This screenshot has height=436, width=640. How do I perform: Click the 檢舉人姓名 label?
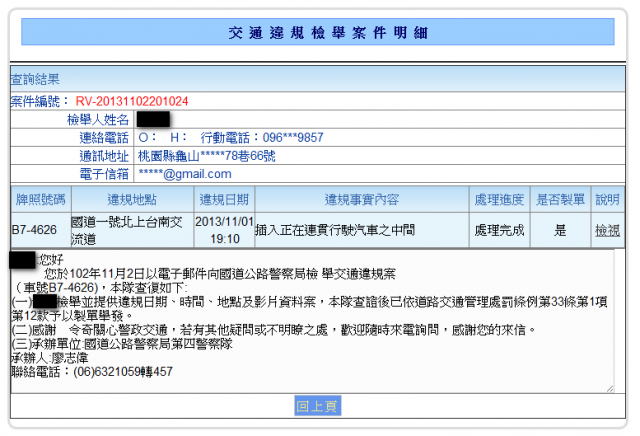98,120
